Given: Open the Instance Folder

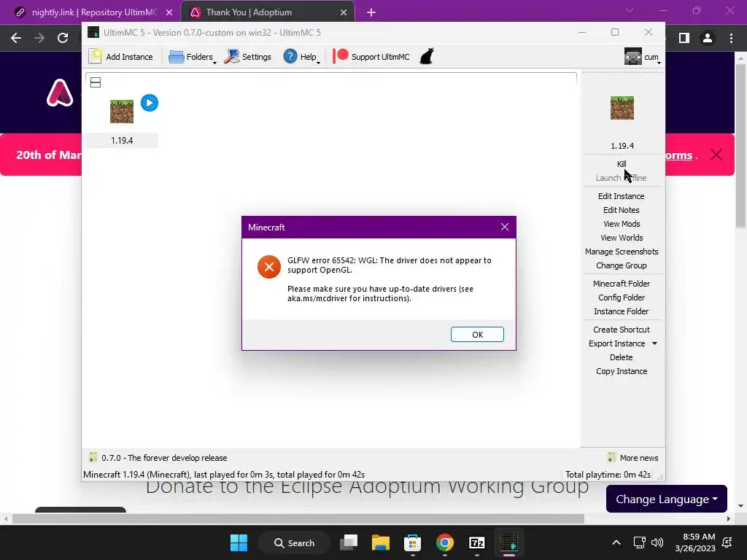Looking at the screenshot, I should click(x=622, y=311).
